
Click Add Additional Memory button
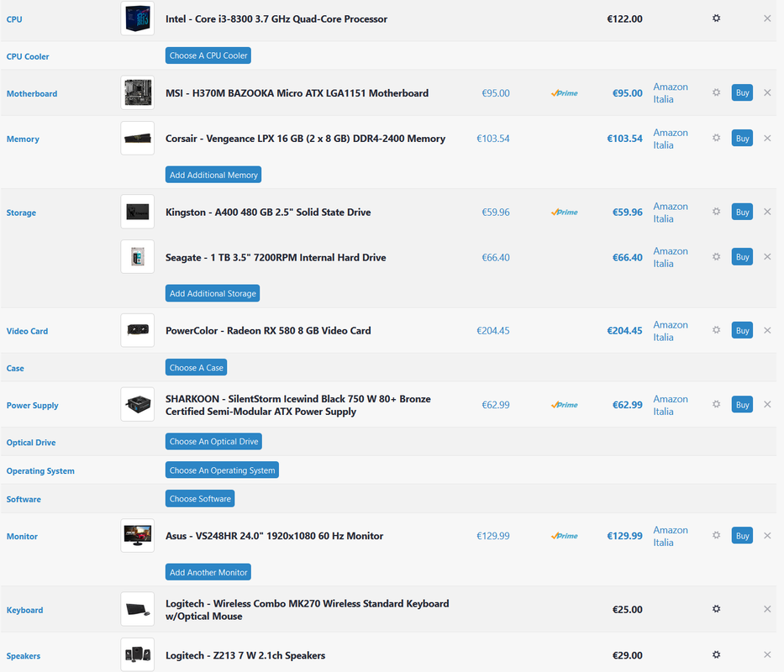click(x=213, y=175)
